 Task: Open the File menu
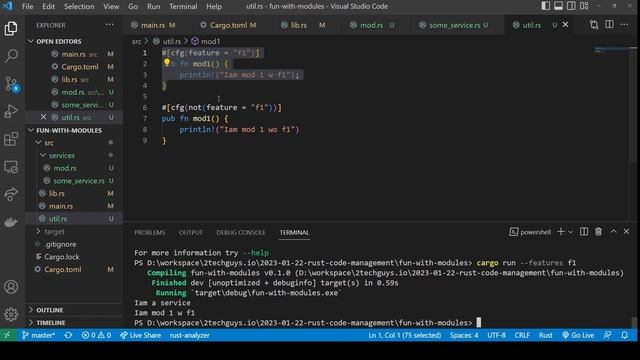coord(27,6)
